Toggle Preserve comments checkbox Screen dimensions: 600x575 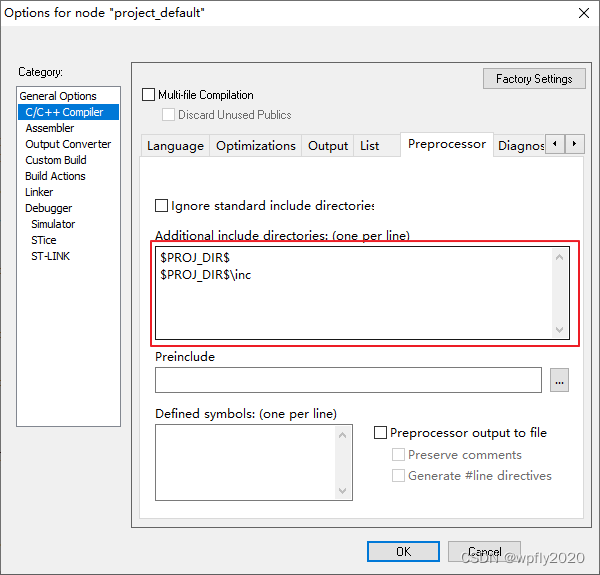[x=398, y=454]
